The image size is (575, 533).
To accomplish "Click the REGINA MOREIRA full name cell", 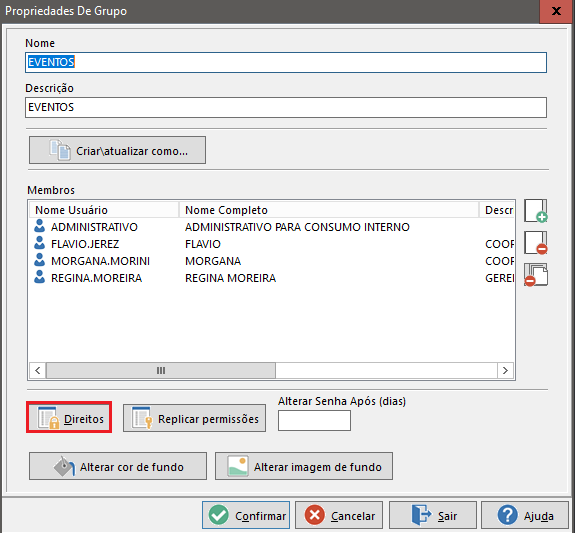I will click(230, 278).
